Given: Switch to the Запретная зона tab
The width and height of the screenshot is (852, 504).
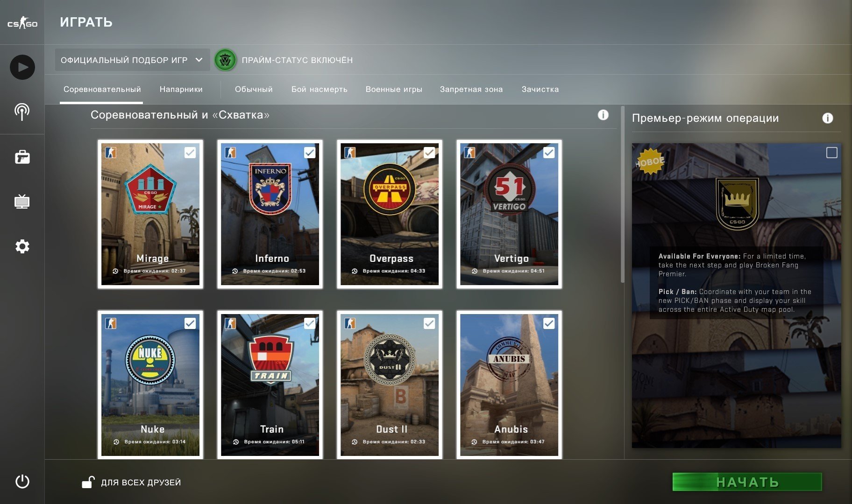Looking at the screenshot, I should pyautogui.click(x=471, y=89).
